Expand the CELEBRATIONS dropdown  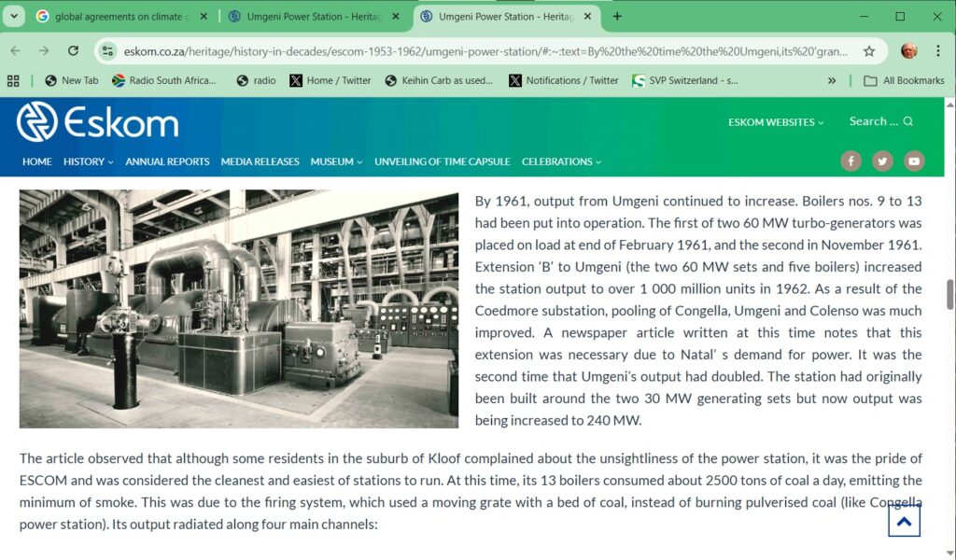(560, 161)
